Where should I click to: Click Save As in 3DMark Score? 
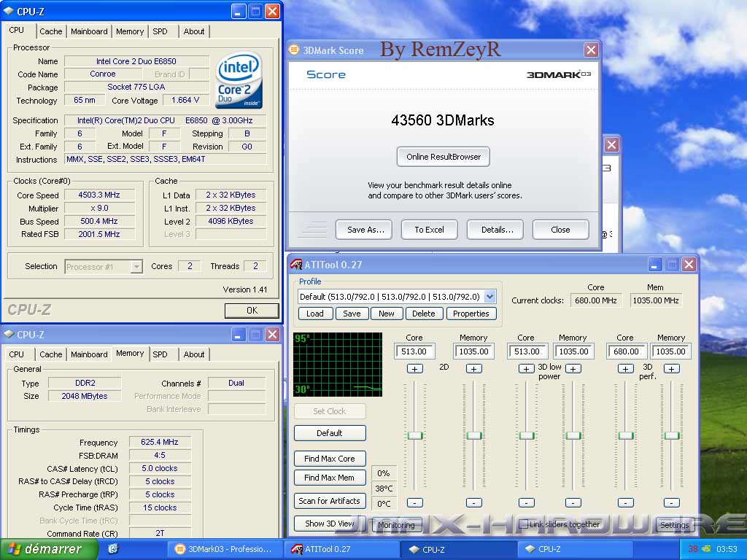click(364, 230)
